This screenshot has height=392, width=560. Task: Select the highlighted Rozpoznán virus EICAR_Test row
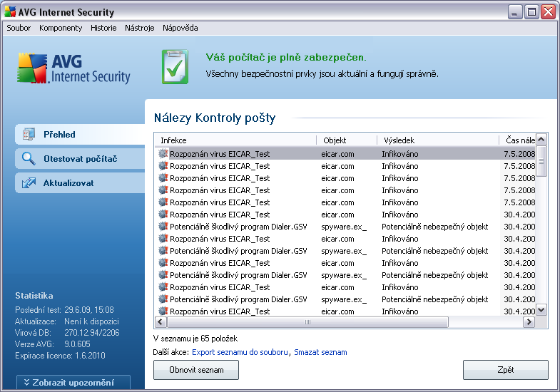click(345, 154)
